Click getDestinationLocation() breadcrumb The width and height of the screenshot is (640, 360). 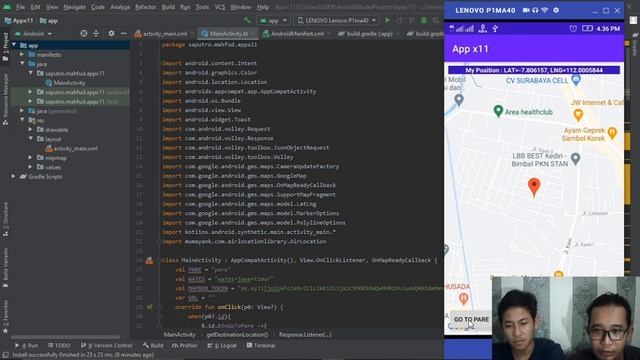[x=237, y=335]
